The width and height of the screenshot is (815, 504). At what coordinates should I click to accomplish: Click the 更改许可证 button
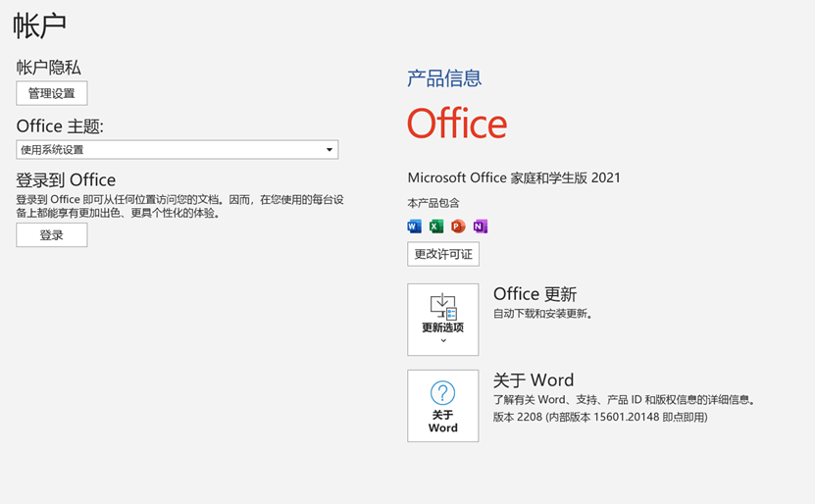tap(443, 254)
